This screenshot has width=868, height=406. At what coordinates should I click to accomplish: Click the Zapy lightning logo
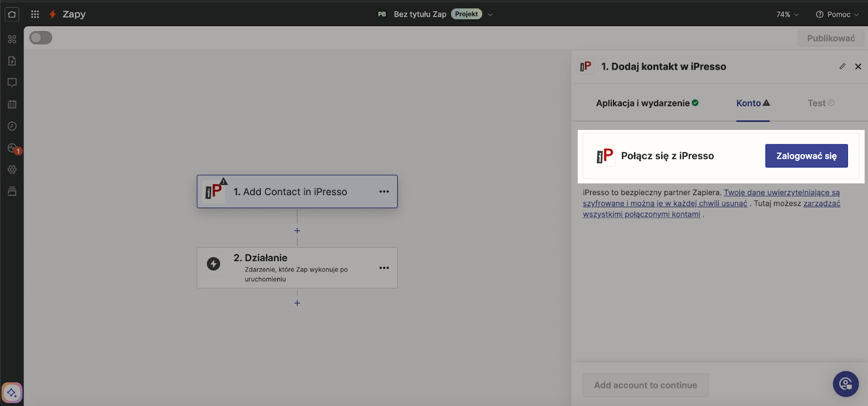pyautogui.click(x=53, y=14)
